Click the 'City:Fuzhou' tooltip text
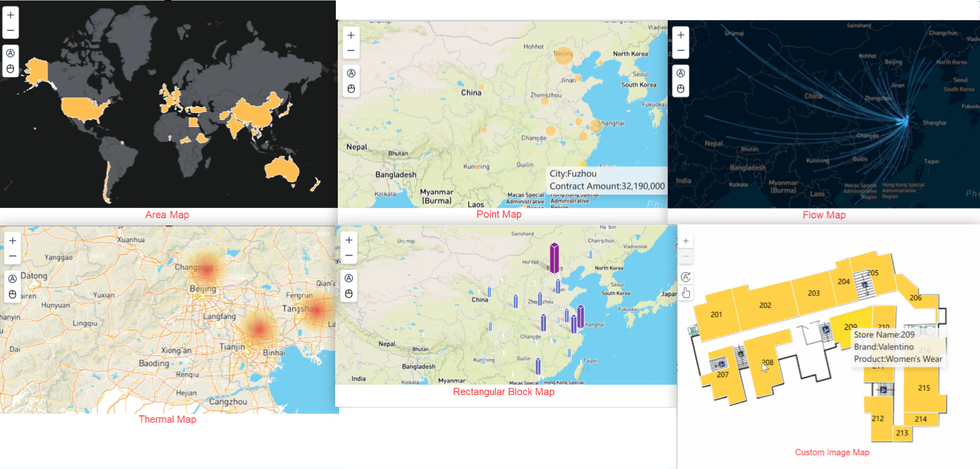The image size is (980, 469). (x=573, y=174)
